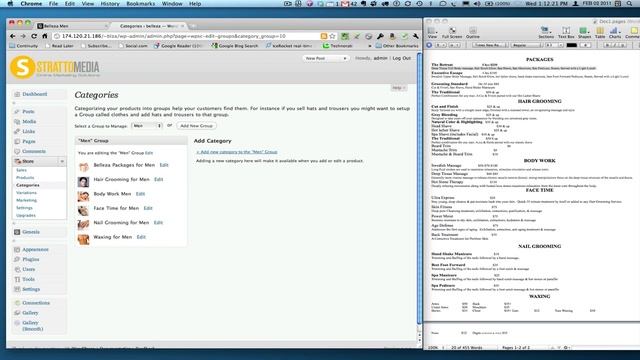Open Users in WordPress sidebar
Image resolution: width=640 pixels, height=360 pixels.
pyautogui.click(x=29, y=269)
